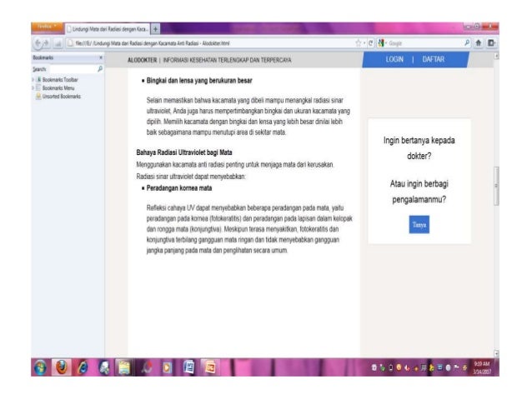Viewport: 532px width, 399px height.
Task: Open the Google search engine dropdown
Action: coord(383,43)
